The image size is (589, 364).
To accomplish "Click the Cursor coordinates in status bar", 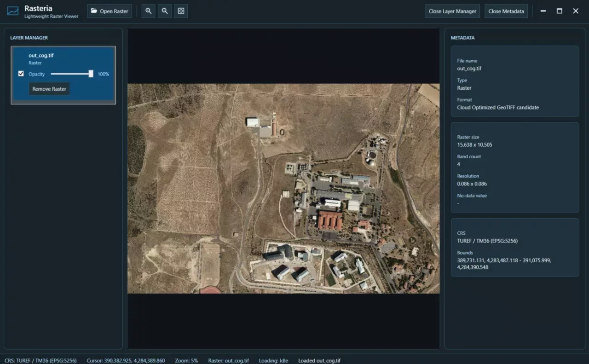I will click(x=126, y=360).
